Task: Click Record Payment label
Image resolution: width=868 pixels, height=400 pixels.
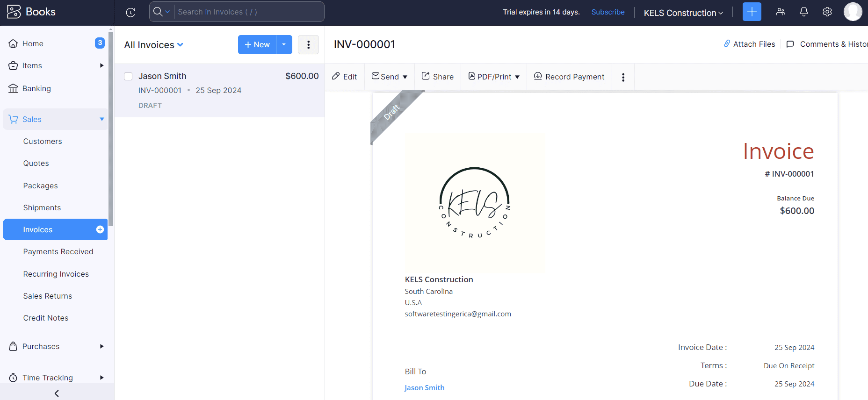Action: click(x=575, y=77)
